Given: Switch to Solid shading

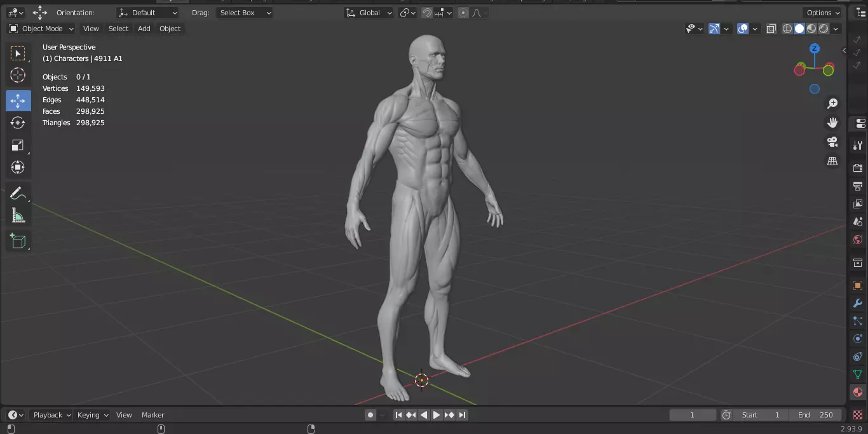Looking at the screenshot, I should point(799,29).
